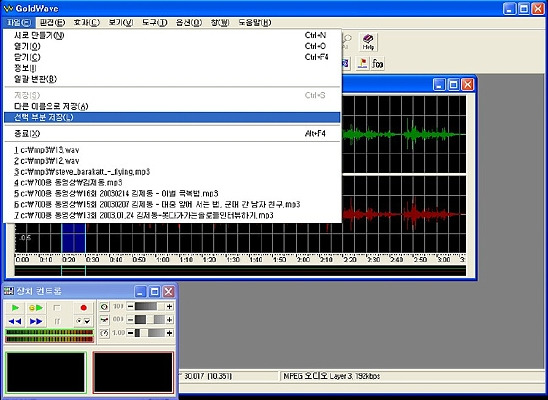Click the MPEG 오디오 Layer 3 status text
Viewport: 548px width, 400px height.
point(331,376)
